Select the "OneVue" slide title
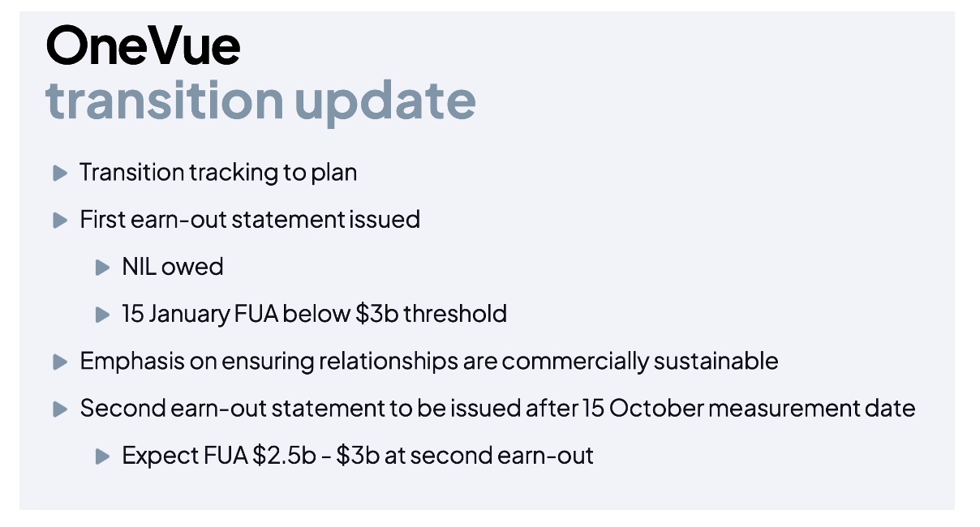Viewport: 980px width, 527px height. [x=143, y=45]
